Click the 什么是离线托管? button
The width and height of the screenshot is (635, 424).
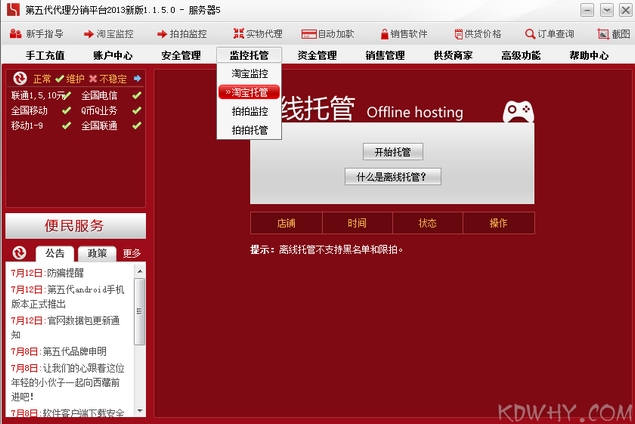tap(393, 177)
